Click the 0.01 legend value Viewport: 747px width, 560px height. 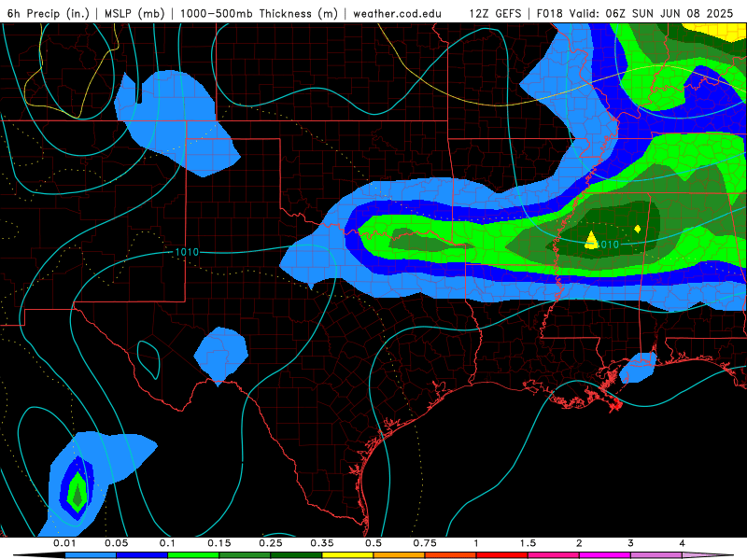point(64,543)
